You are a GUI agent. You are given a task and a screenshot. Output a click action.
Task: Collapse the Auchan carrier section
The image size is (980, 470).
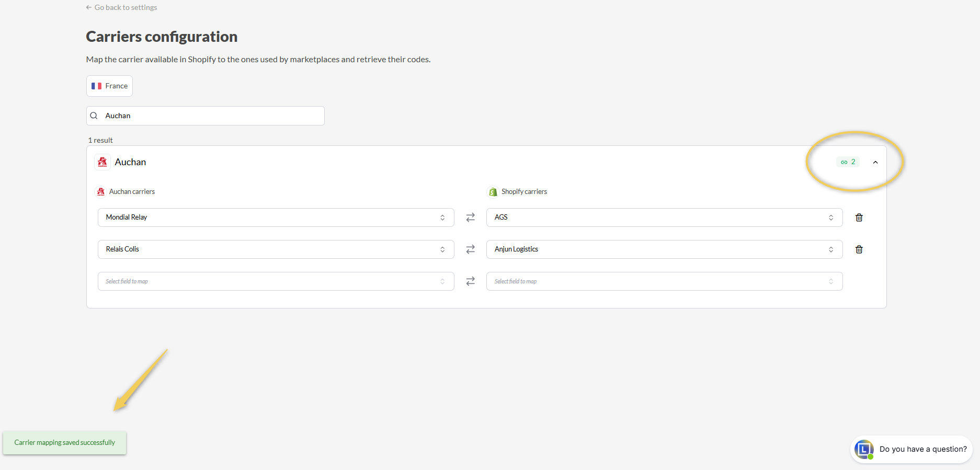coord(875,162)
